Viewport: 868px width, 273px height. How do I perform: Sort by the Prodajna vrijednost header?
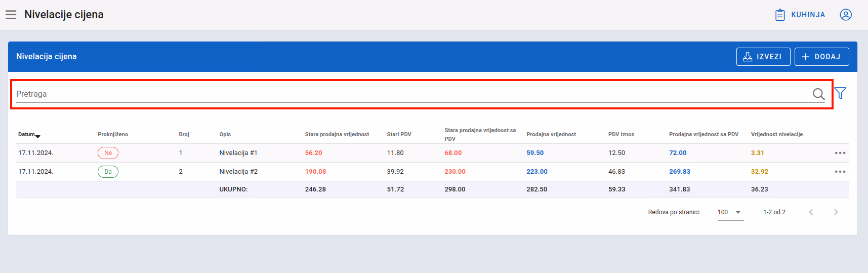(x=551, y=135)
